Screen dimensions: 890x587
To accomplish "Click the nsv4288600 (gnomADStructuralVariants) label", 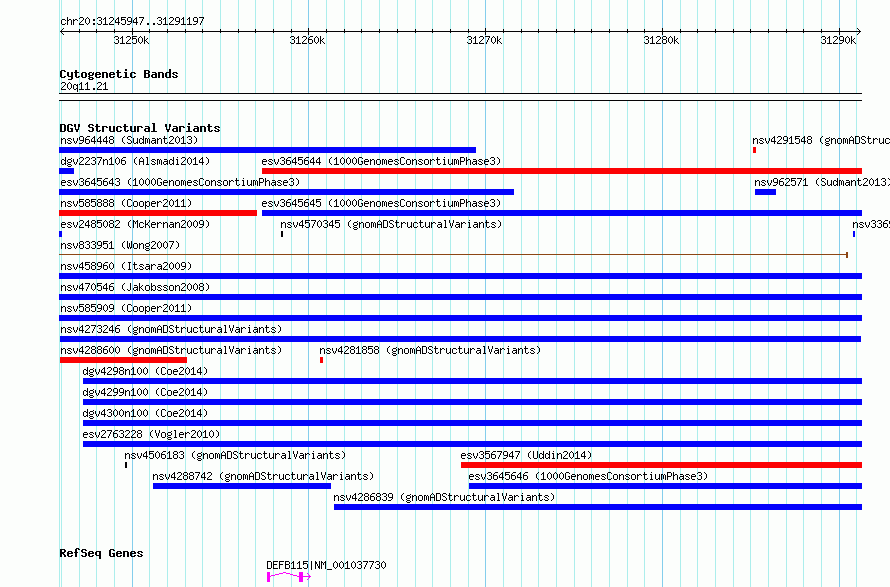I will (x=171, y=350).
